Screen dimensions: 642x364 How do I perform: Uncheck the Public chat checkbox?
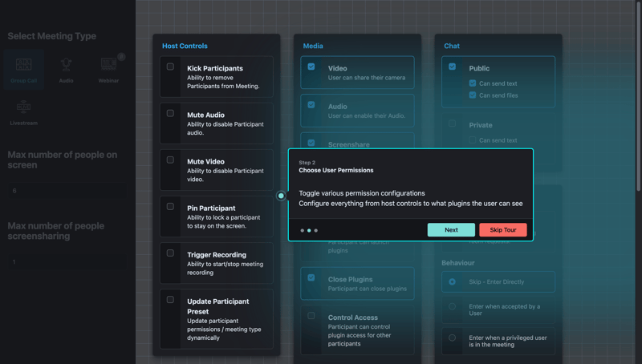(x=452, y=67)
